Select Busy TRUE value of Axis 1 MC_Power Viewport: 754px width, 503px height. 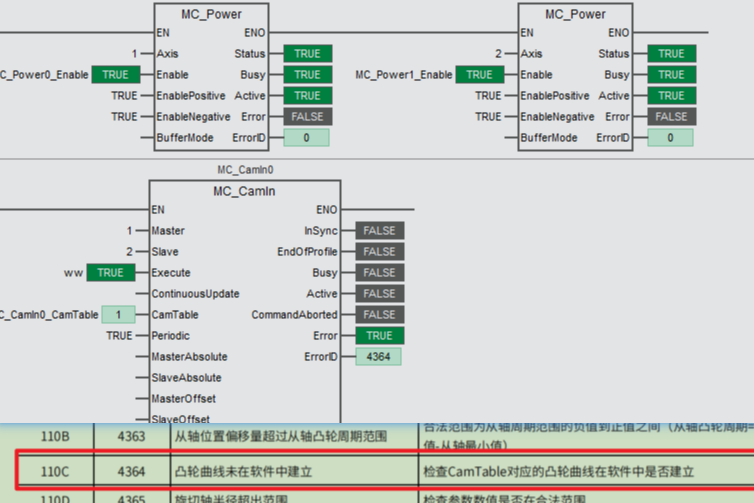(x=308, y=75)
